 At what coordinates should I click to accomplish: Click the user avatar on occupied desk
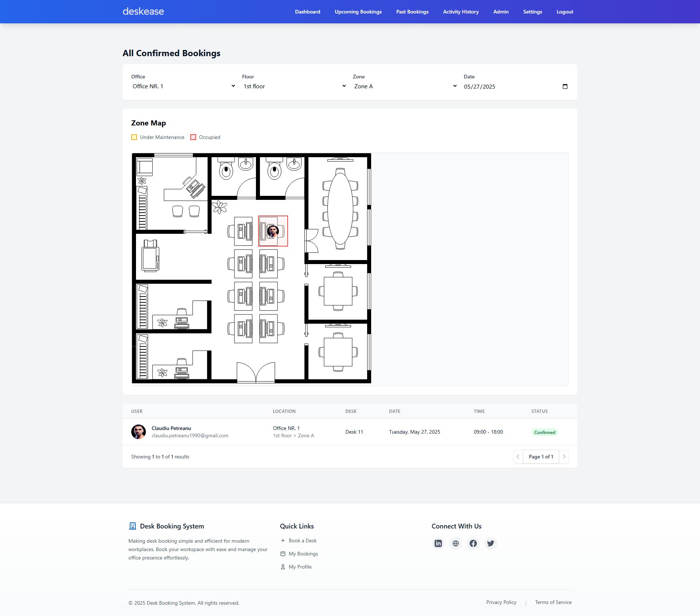coord(273,231)
